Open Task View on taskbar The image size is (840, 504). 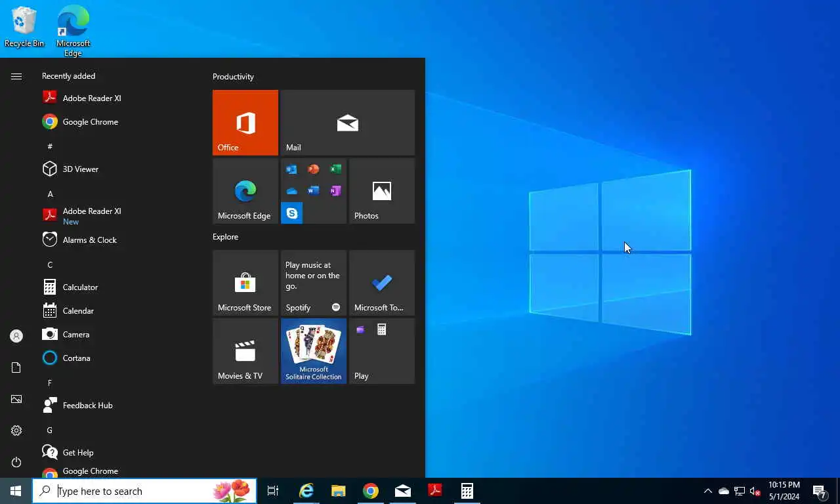click(273, 491)
